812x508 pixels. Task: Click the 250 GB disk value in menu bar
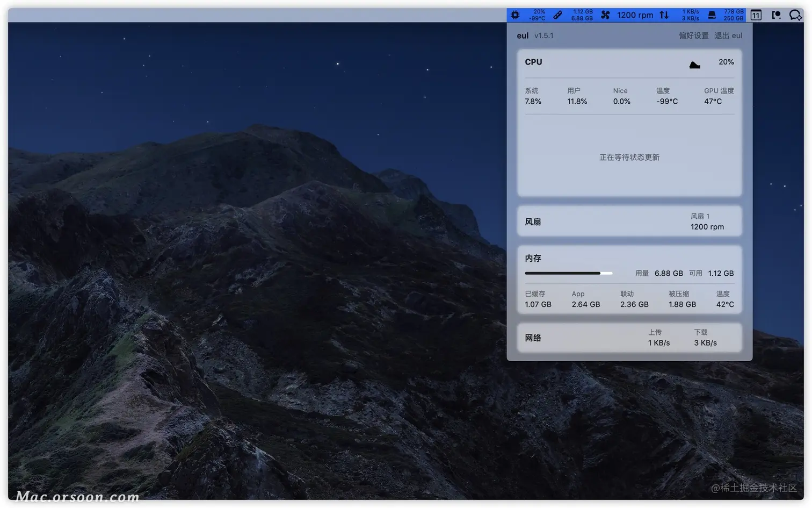coord(734,18)
